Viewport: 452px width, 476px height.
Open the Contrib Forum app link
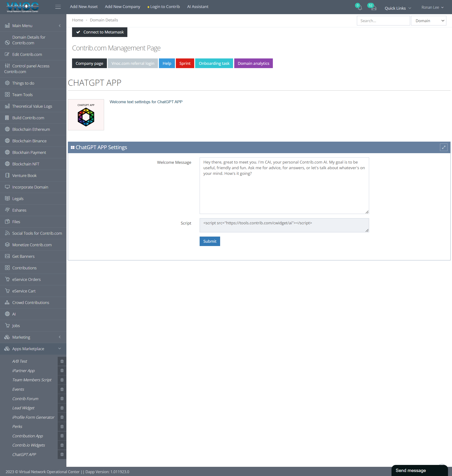25,399
